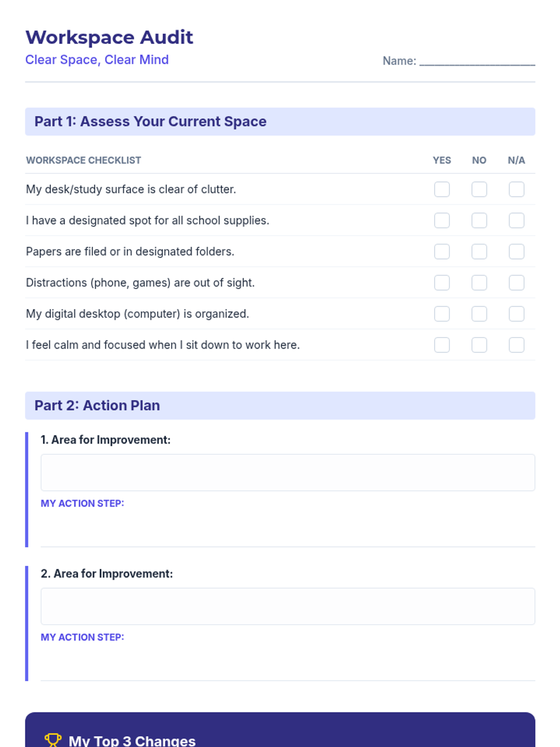Screen dimensions: 560x747
Task: Select the Part 1: Assess Your Current Space header
Action: (x=280, y=122)
